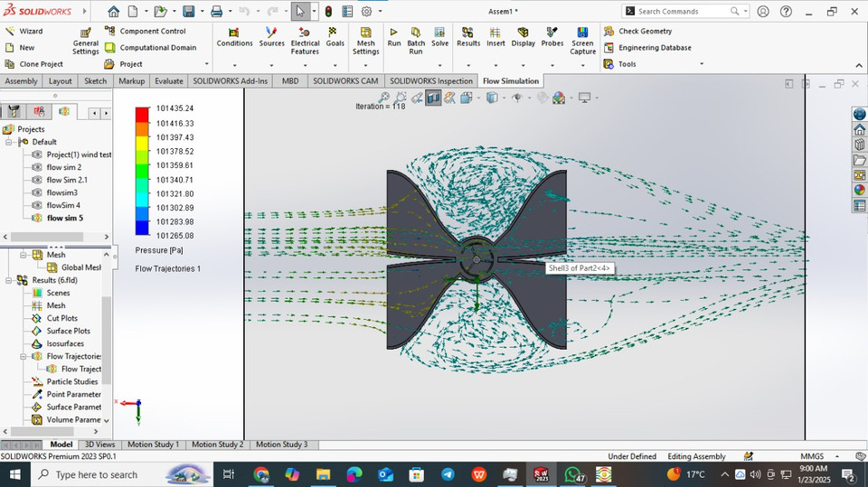
Task: Open Search Commands dropdown arrow
Action: pyautogui.click(x=746, y=11)
